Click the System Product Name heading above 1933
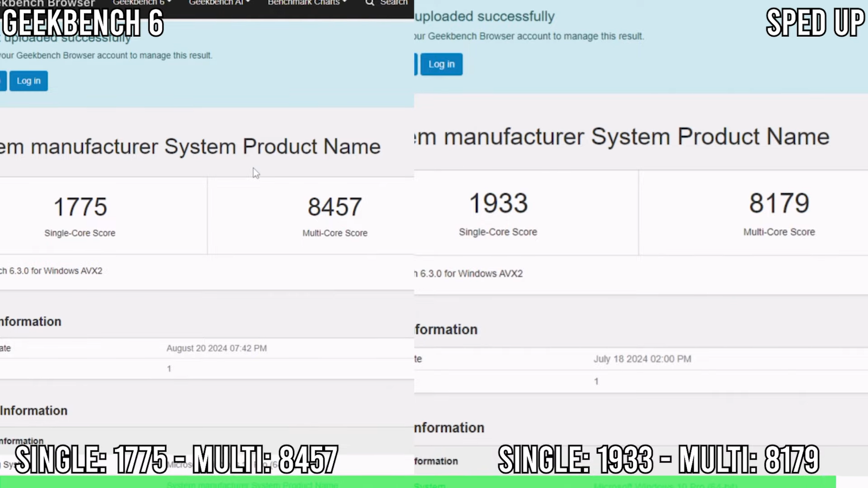 pyautogui.click(x=622, y=137)
